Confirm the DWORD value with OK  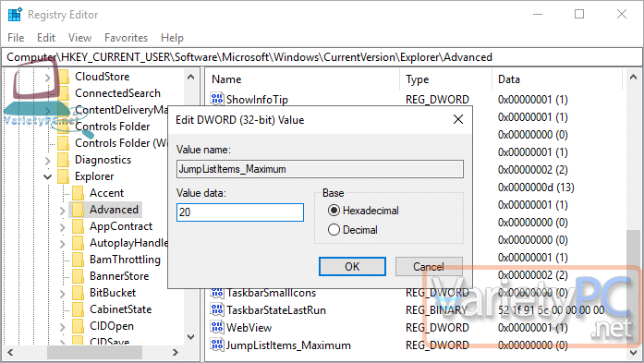point(352,267)
